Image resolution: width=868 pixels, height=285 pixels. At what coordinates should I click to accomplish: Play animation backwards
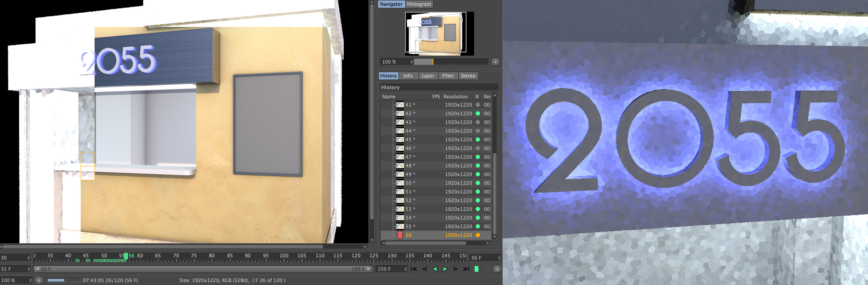tap(435, 269)
